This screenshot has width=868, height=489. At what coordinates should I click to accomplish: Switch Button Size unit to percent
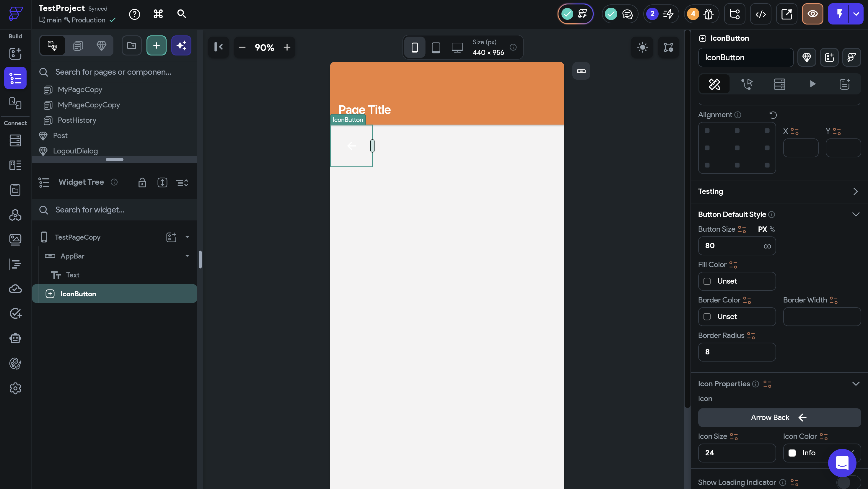coord(772,229)
